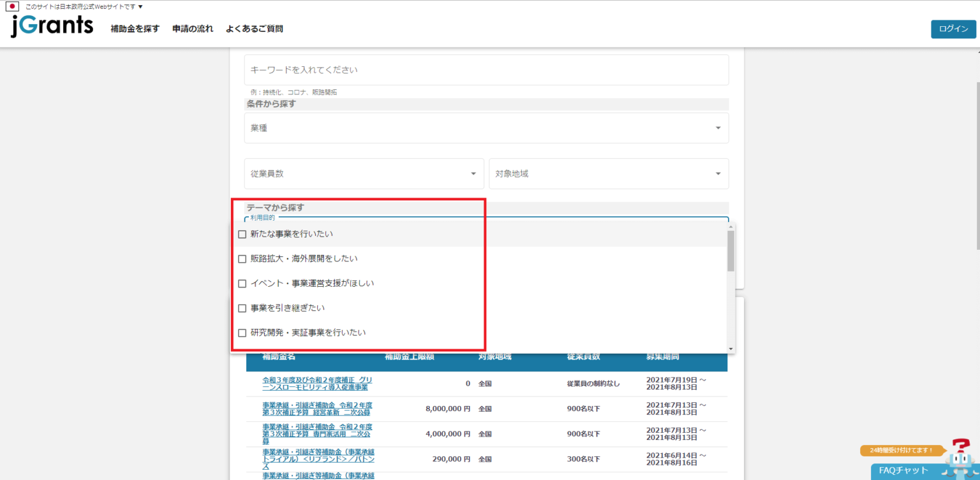Click the keyword search input field
This screenshot has height=480, width=980.
(x=486, y=69)
